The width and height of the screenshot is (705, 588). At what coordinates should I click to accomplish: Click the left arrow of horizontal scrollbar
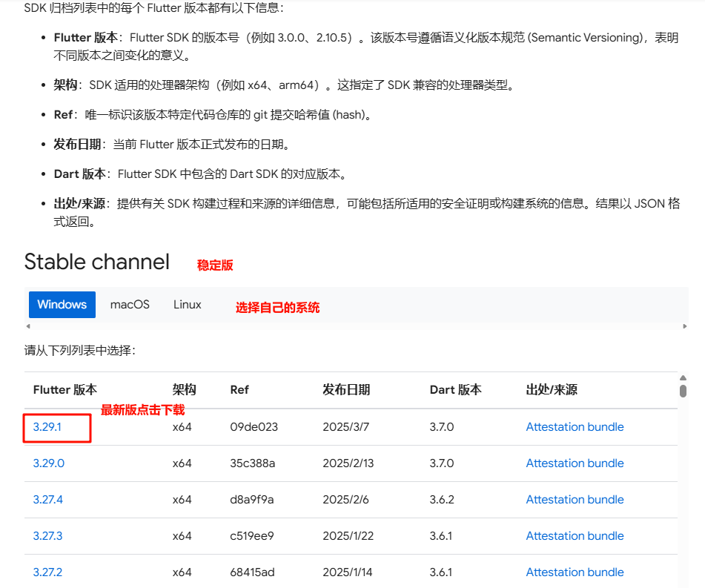tap(27, 326)
